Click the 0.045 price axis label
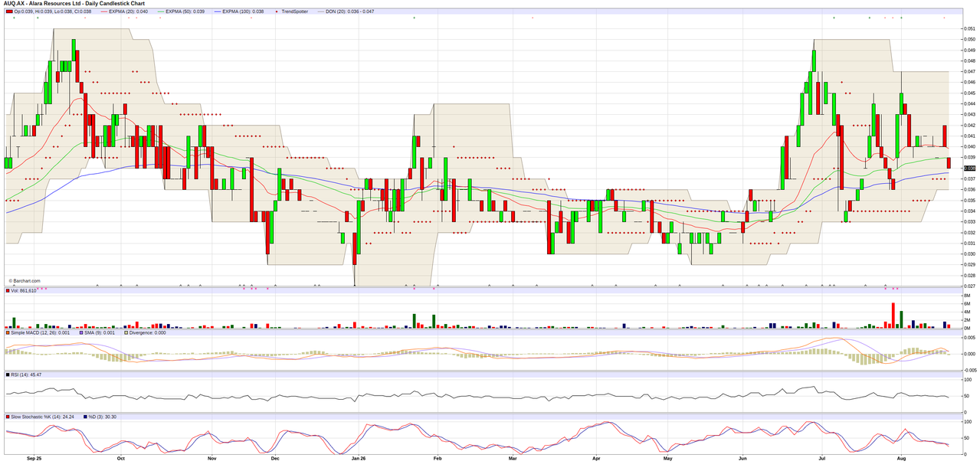 970,93
